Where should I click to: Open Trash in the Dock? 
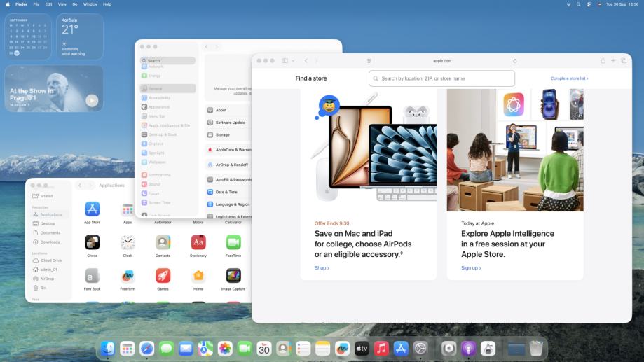(536, 349)
